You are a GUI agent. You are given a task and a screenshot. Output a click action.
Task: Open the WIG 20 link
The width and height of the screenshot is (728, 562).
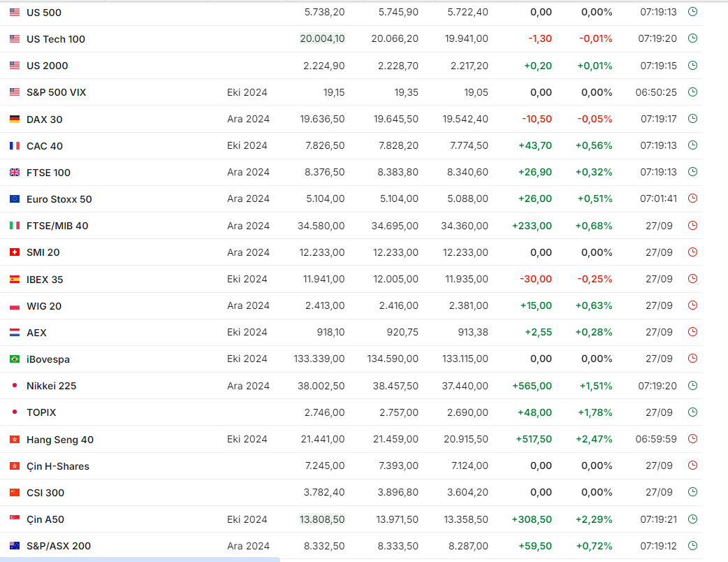point(43,306)
